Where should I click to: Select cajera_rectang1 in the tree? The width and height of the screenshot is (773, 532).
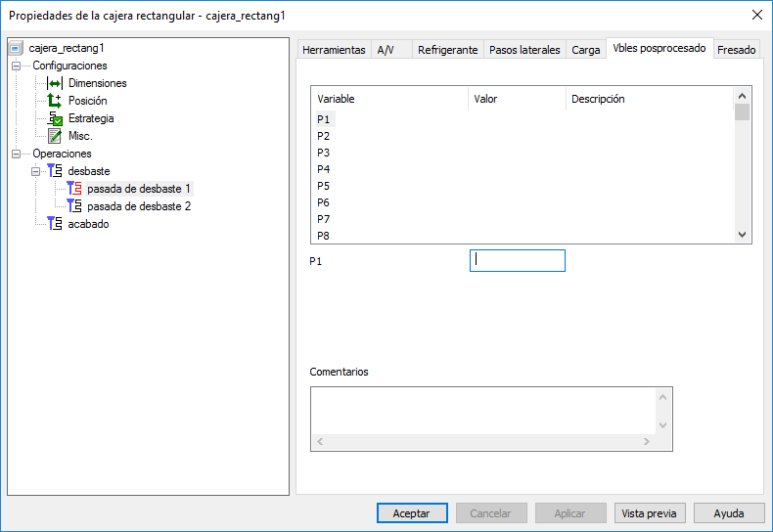tap(67, 48)
